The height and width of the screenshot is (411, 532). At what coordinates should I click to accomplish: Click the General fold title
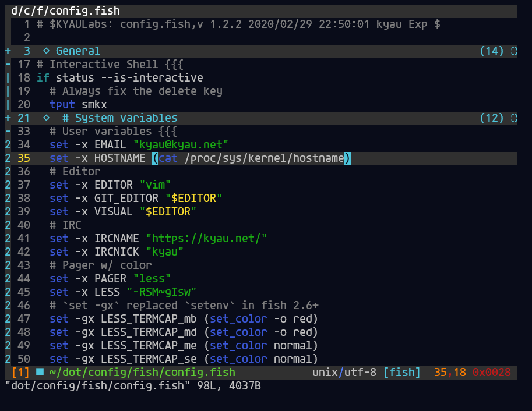click(x=78, y=51)
